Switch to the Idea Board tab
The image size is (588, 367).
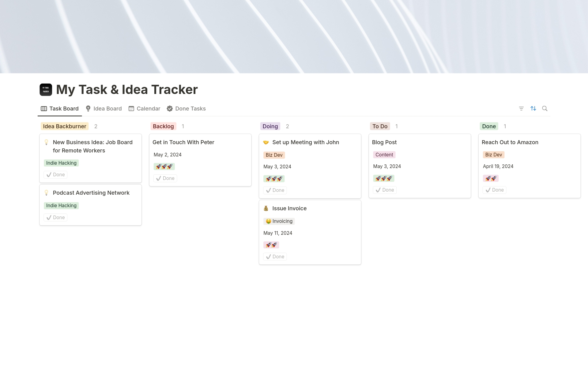point(104,109)
